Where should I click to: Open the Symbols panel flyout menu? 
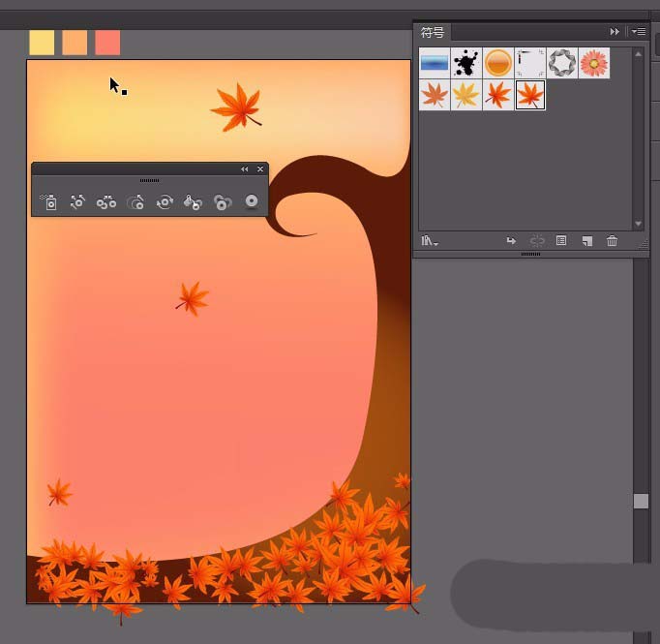(639, 31)
